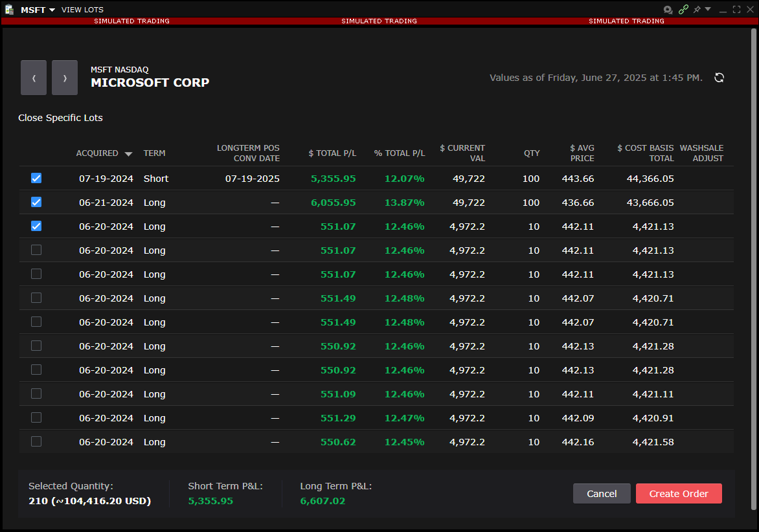Select the lot with 551.29 total P/L

pos(36,418)
